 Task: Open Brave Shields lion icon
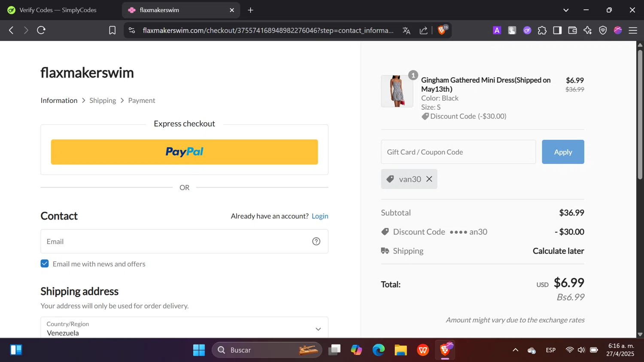pyautogui.click(x=442, y=30)
